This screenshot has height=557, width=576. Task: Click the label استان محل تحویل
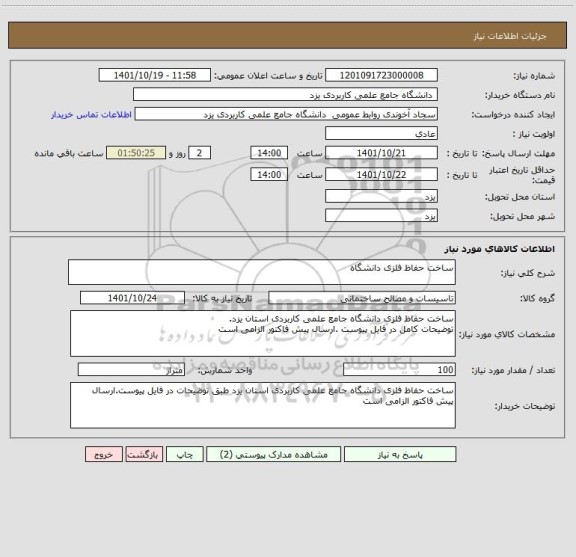[x=520, y=197]
